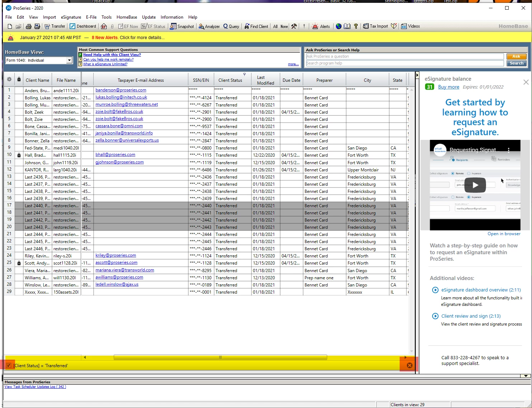Click the Last Modified column header

[265, 80]
